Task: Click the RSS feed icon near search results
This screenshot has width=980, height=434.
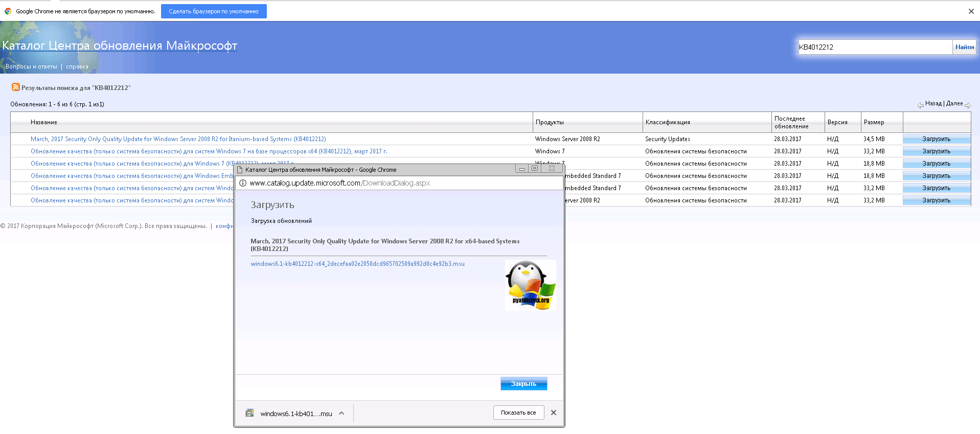Action: click(16, 87)
